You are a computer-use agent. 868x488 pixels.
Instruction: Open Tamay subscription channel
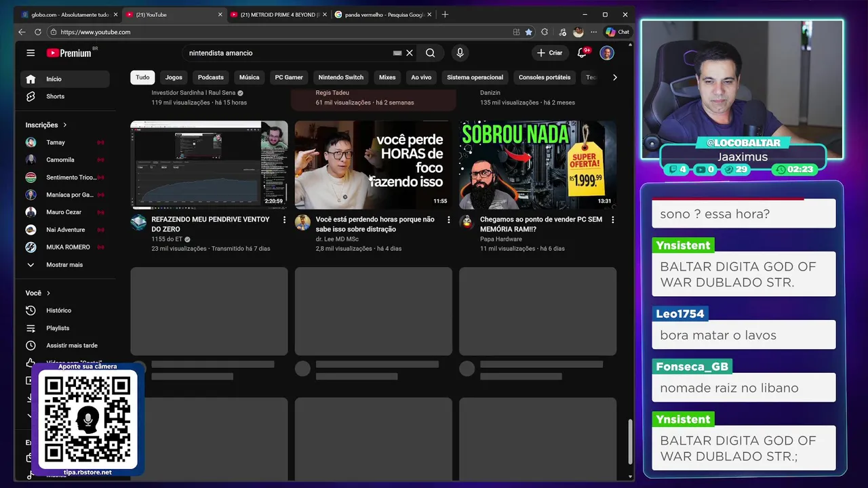[x=65, y=142]
